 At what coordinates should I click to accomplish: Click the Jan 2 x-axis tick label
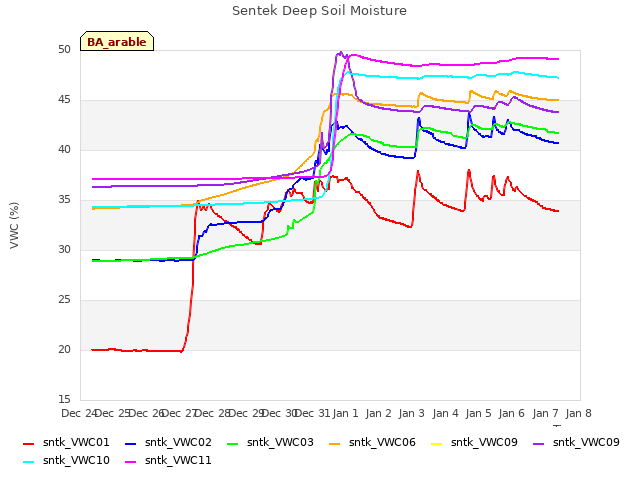[x=378, y=413]
